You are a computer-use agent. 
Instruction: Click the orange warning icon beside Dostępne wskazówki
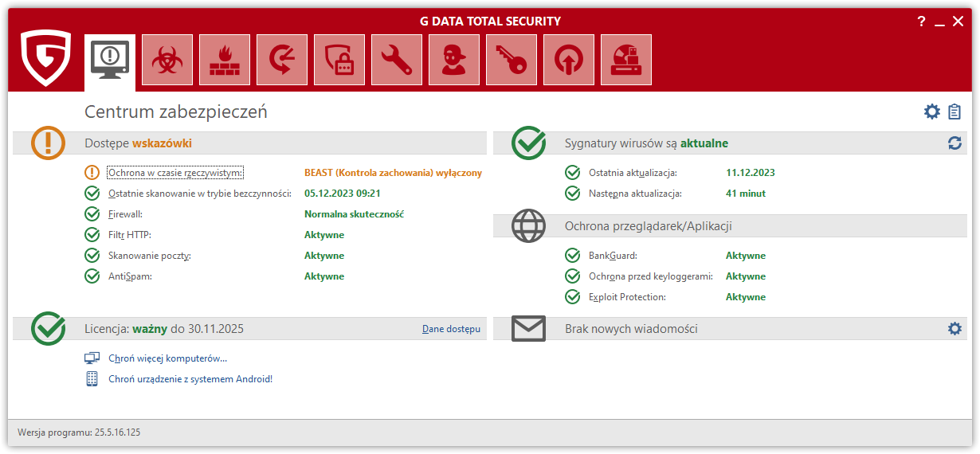tap(49, 143)
